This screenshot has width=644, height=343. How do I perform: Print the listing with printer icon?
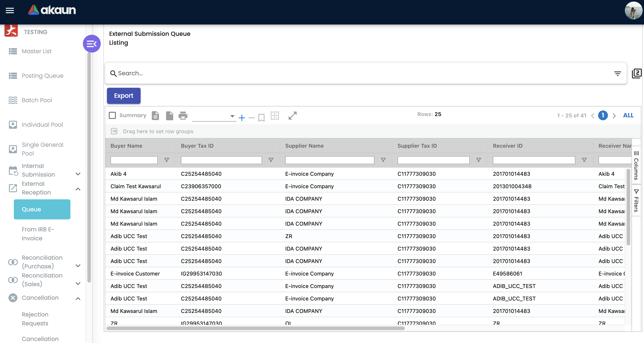coord(183,116)
